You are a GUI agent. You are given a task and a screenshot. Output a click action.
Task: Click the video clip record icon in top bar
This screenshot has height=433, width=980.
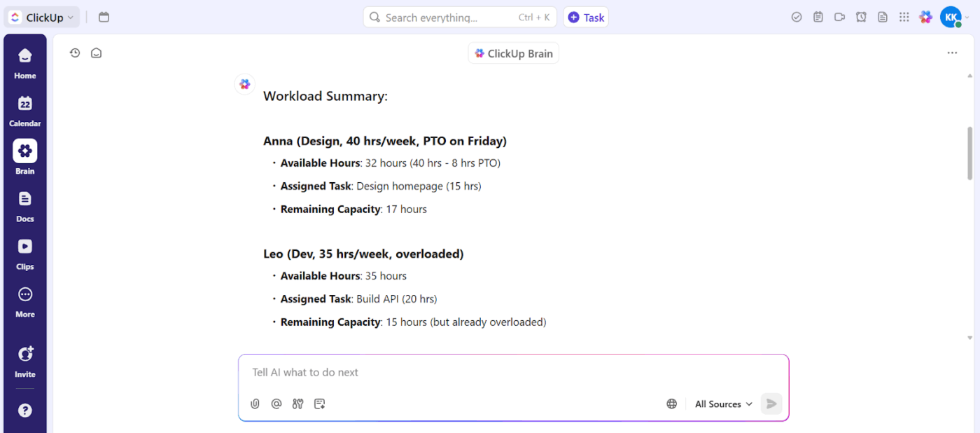coord(840,18)
